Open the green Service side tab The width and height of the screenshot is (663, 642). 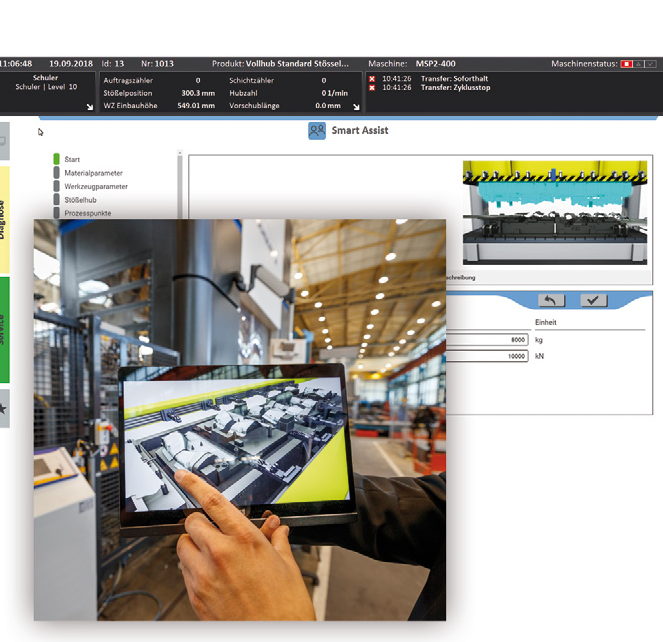[x=4, y=330]
